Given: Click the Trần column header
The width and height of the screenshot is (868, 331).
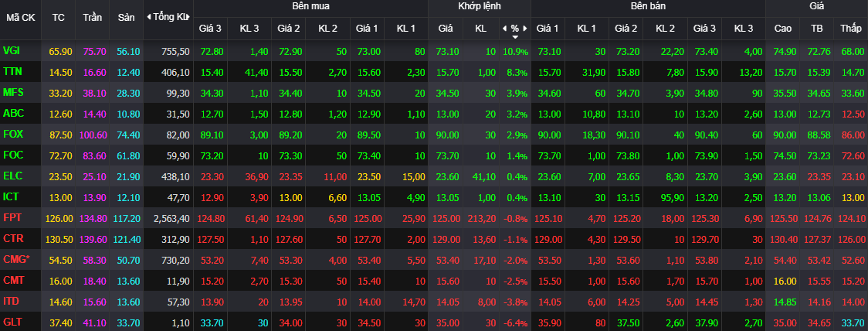Looking at the screenshot, I should click(x=93, y=17).
